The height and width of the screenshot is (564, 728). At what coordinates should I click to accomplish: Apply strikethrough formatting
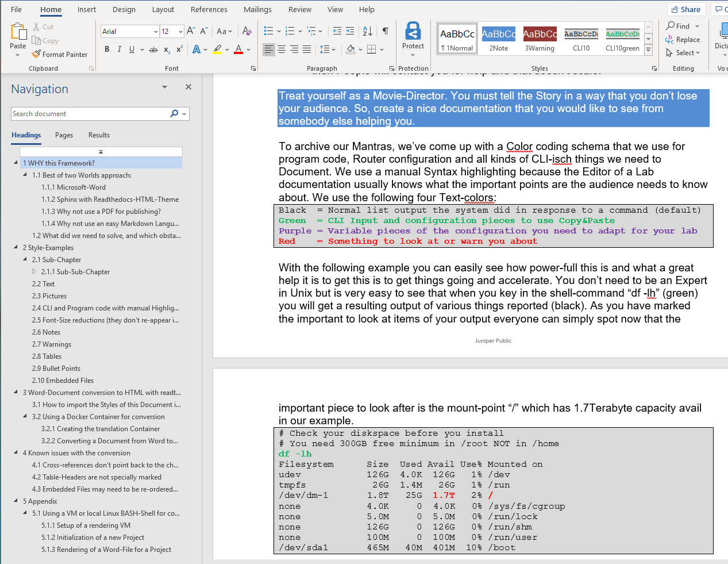pos(153,49)
